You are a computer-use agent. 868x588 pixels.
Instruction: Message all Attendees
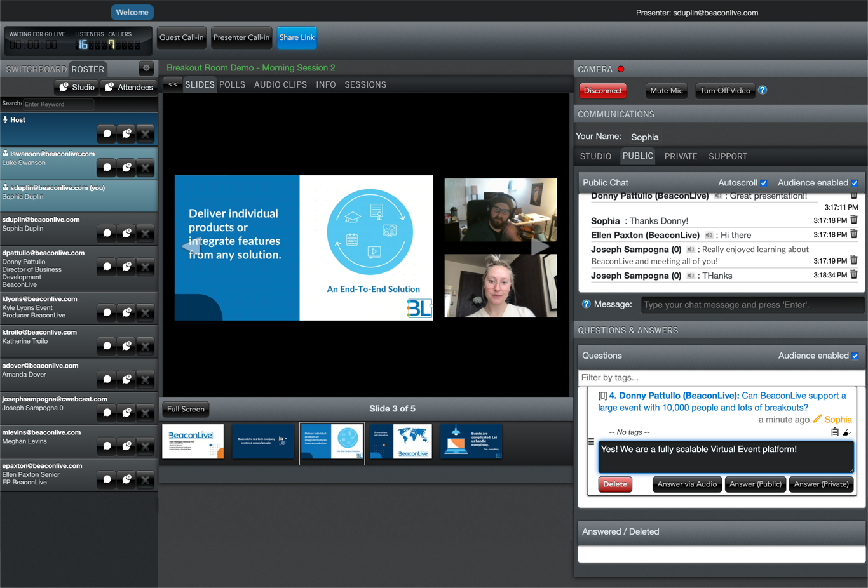[129, 87]
